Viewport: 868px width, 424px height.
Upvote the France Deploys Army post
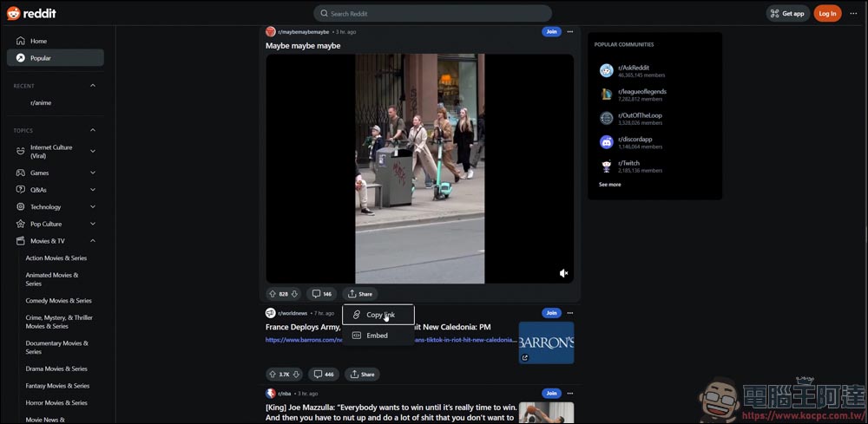(x=273, y=375)
